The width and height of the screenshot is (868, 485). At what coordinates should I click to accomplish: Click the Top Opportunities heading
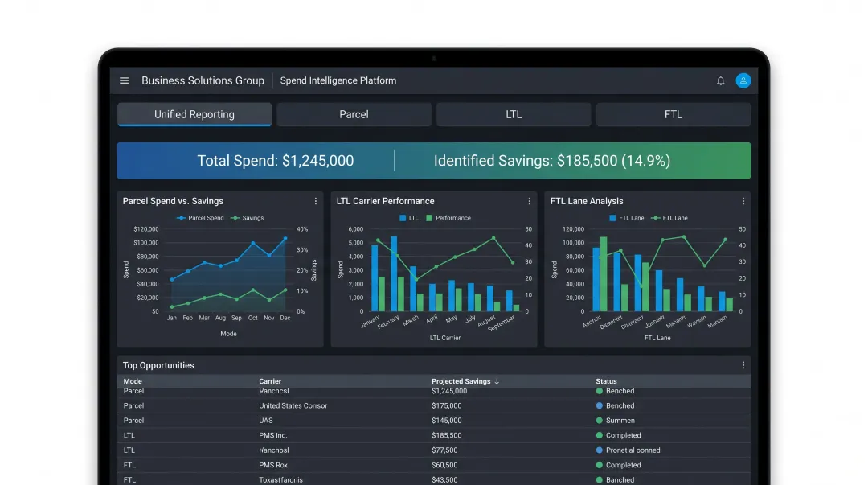point(158,365)
